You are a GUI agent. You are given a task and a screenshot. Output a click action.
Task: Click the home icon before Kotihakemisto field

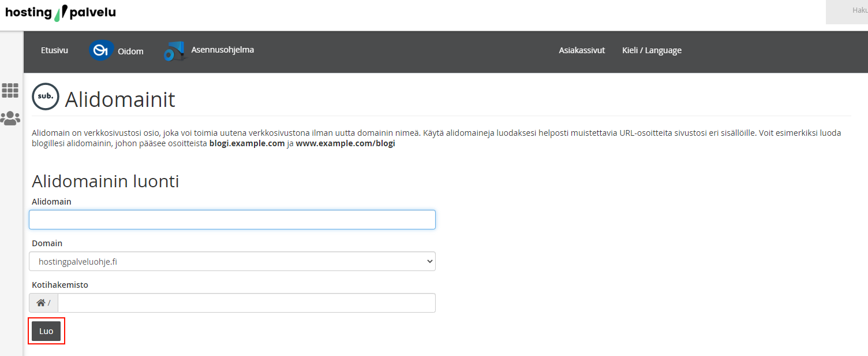click(41, 303)
